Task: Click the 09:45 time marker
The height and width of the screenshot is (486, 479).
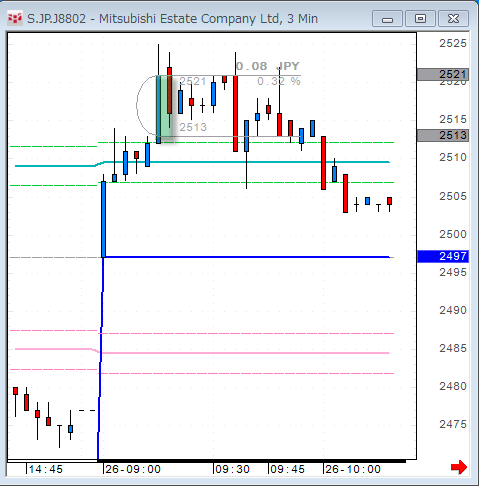Action: pos(287,469)
